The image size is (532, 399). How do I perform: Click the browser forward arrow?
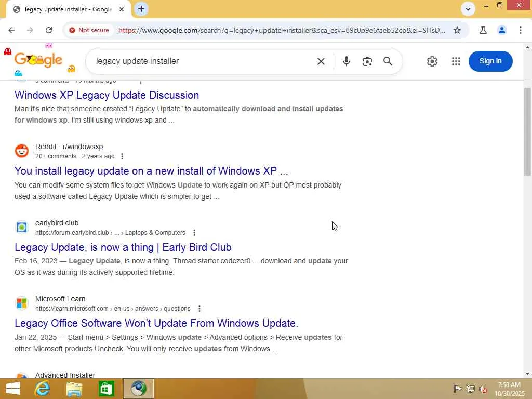30,30
